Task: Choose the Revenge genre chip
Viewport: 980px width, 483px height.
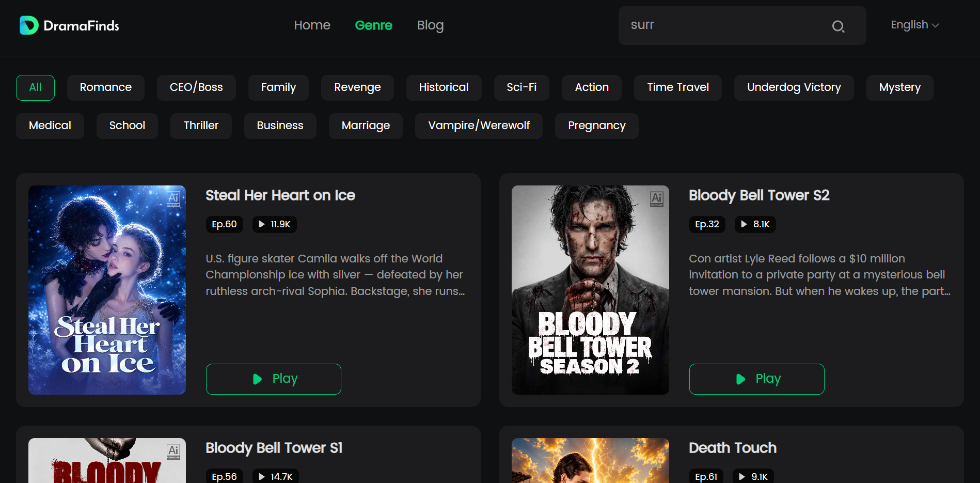Action: click(357, 87)
